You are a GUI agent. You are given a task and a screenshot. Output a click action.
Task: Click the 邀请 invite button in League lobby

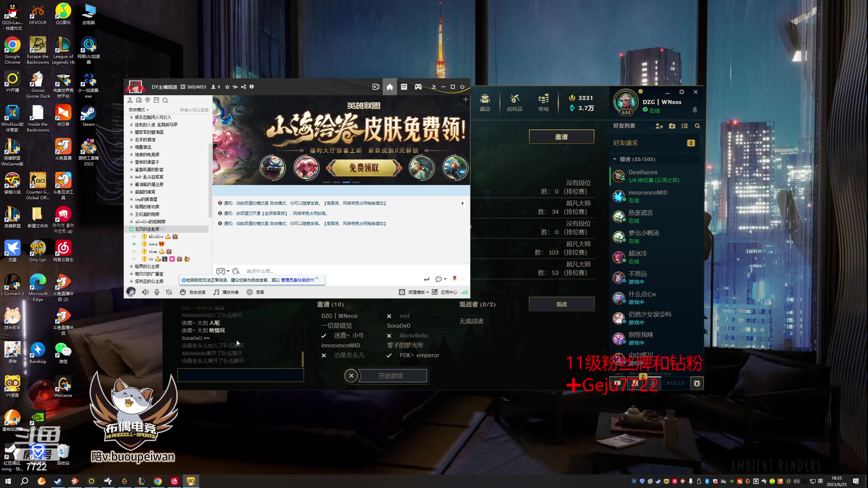tap(561, 137)
